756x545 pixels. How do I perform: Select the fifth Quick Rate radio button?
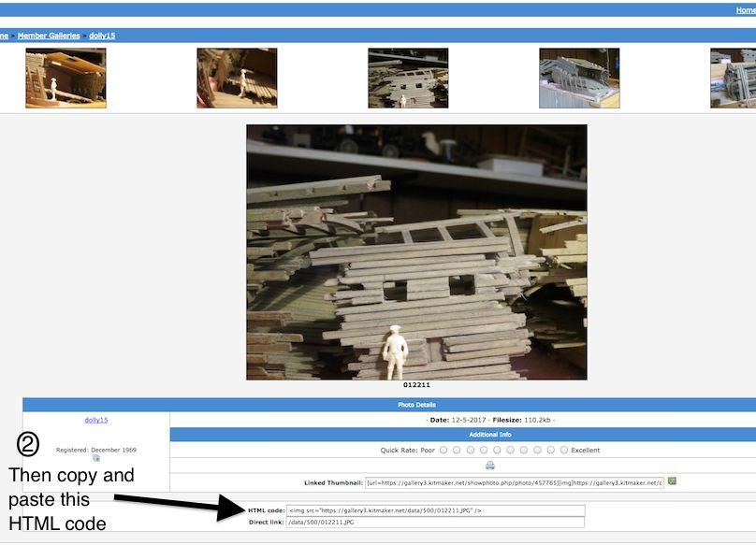497,451
